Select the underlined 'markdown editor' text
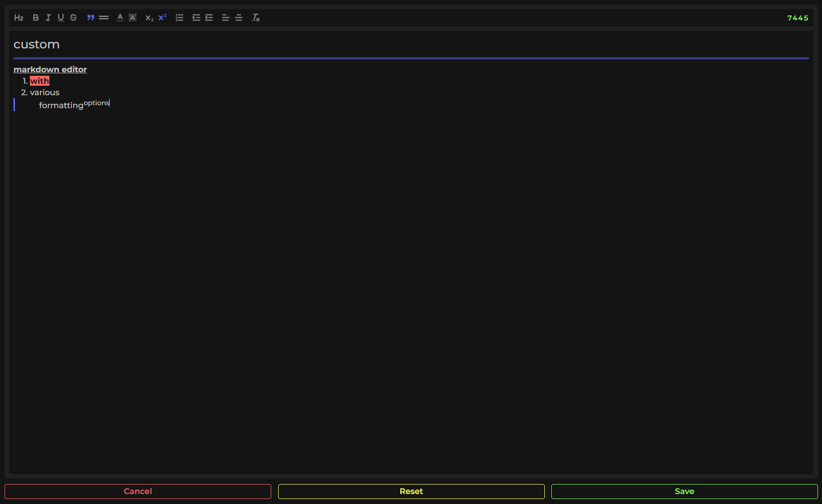This screenshot has width=822, height=504. click(50, 69)
